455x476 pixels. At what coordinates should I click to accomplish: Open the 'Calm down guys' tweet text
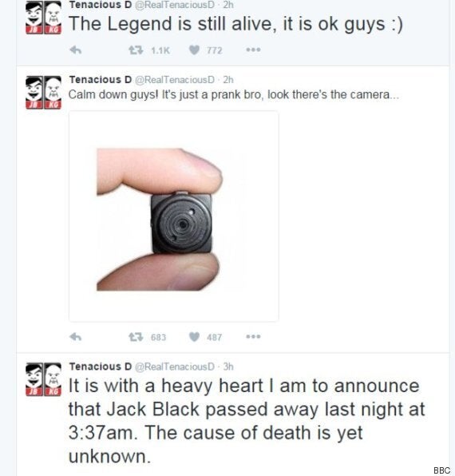(x=234, y=95)
